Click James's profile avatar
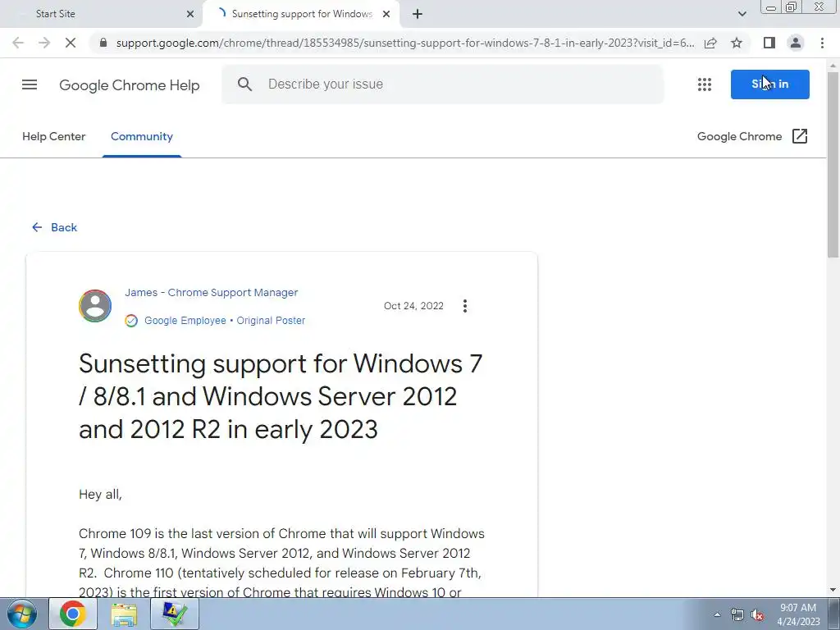The image size is (840, 630). [95, 306]
